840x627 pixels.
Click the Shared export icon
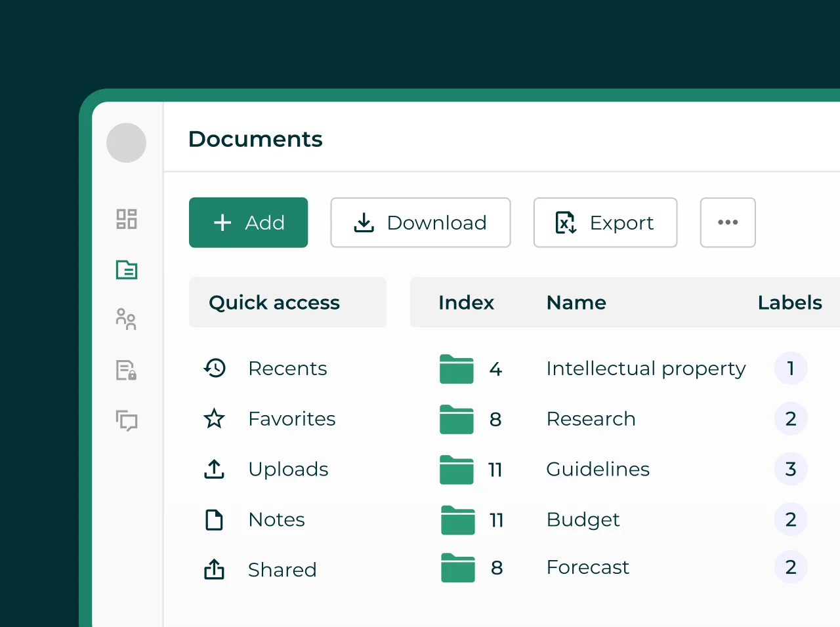click(x=214, y=569)
